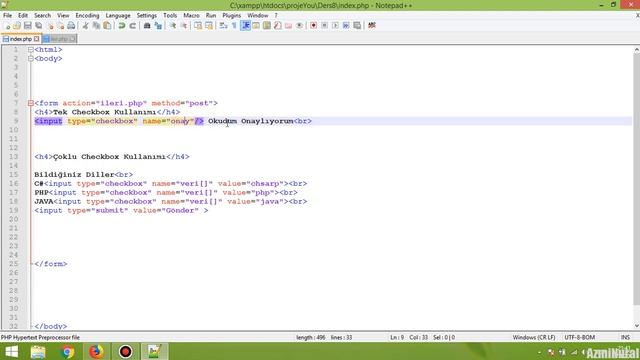This screenshot has height=360, width=640.
Task: Open the Windows Start button
Action: [x=11, y=351]
